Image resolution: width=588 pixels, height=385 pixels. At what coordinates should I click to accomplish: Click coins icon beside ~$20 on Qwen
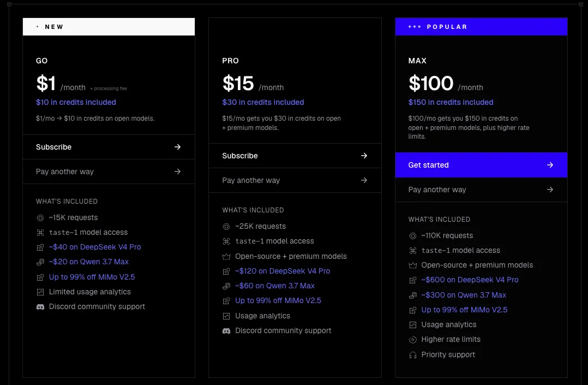40,262
